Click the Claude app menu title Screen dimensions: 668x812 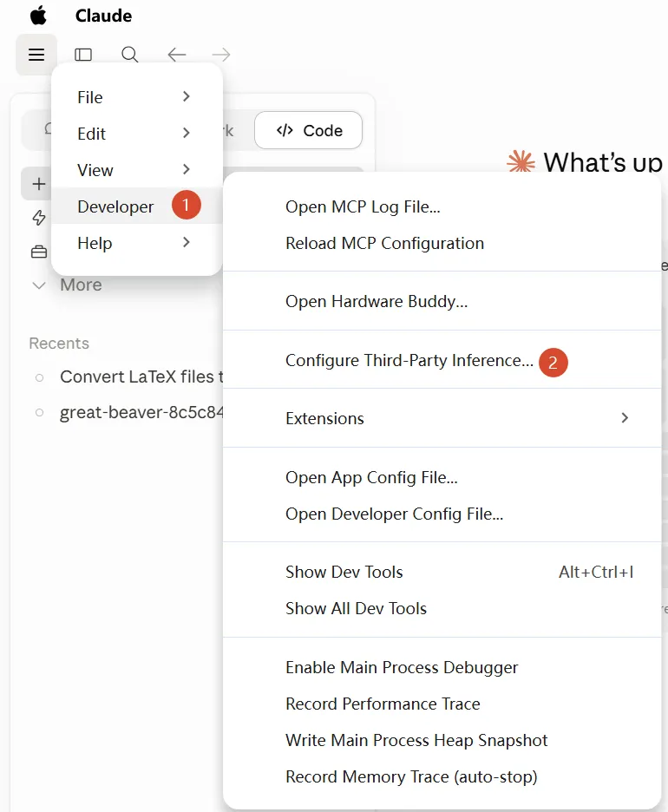click(103, 16)
